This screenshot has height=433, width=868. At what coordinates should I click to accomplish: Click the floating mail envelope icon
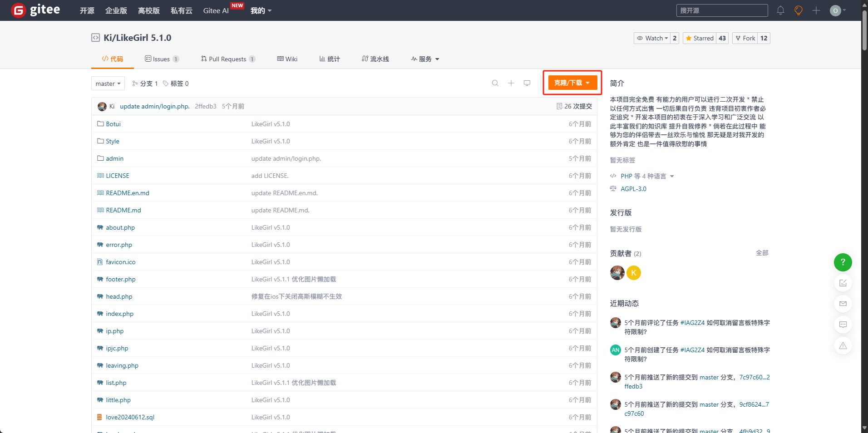pos(843,304)
